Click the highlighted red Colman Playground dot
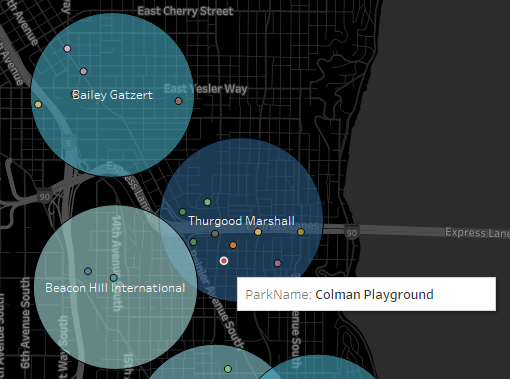The height and width of the screenshot is (379, 510). 224,261
